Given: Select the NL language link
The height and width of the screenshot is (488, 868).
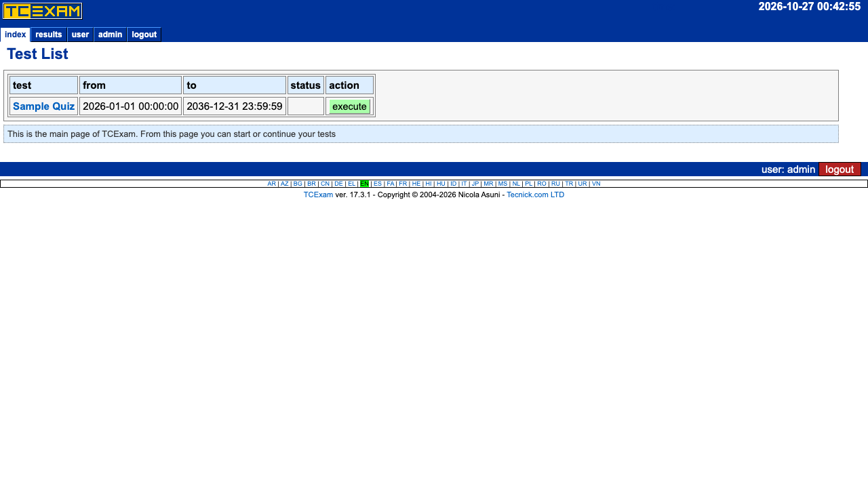Looking at the screenshot, I should [516, 184].
